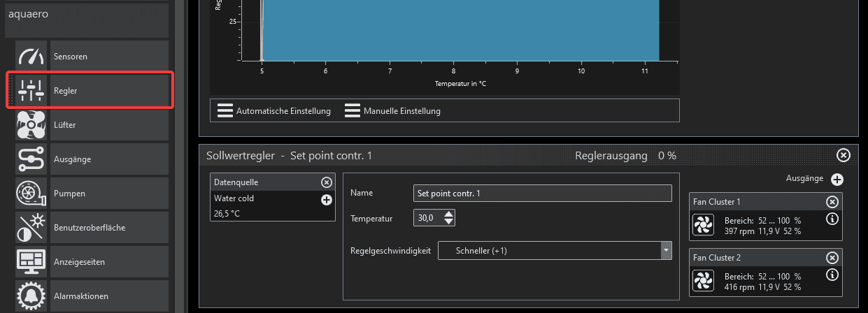Viewport: 868px width, 313px height.
Task: Open the Alarmaktionen bell icon
Action: (31, 296)
